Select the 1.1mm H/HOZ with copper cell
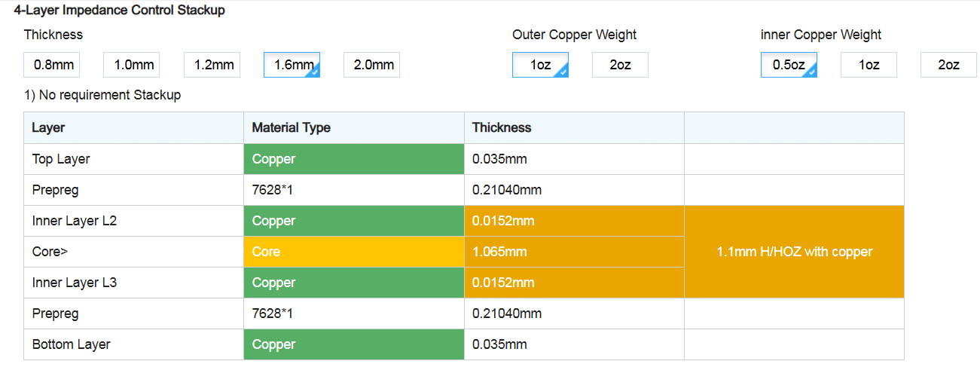The image size is (980, 367). click(x=794, y=252)
